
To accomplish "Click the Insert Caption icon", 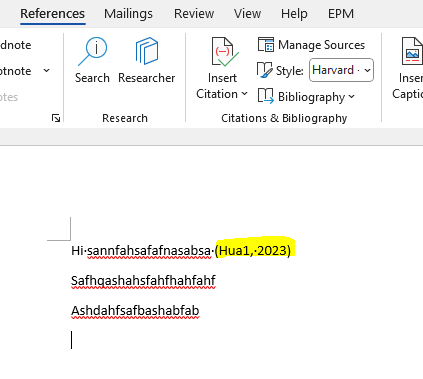I will [x=413, y=52].
